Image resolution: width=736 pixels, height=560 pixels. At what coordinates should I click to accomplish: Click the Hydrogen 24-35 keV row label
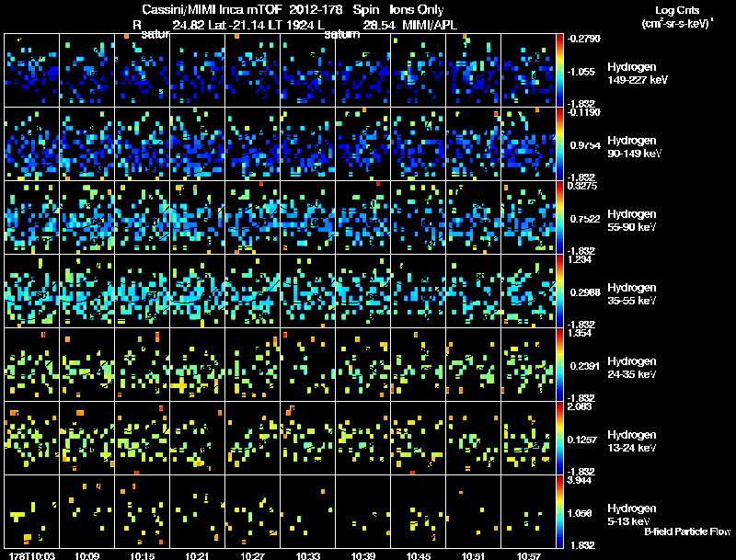632,368
